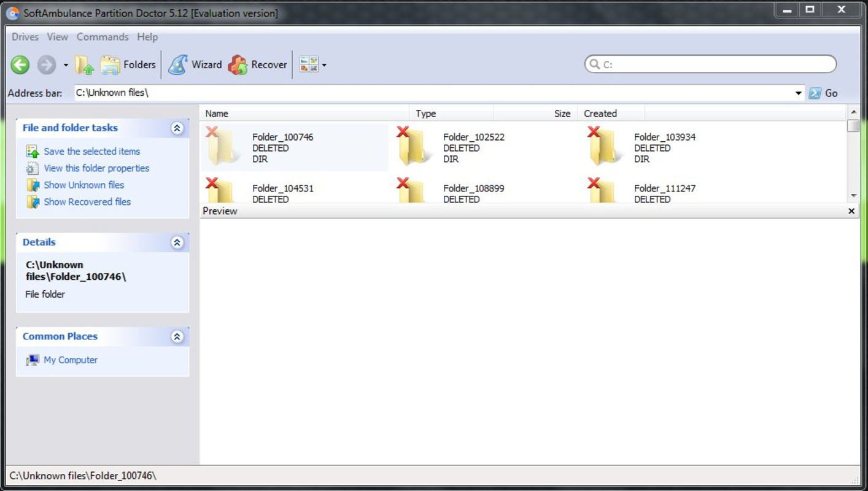The image size is (868, 491).
Task: Click the Save selected items icon
Action: pyautogui.click(x=33, y=151)
